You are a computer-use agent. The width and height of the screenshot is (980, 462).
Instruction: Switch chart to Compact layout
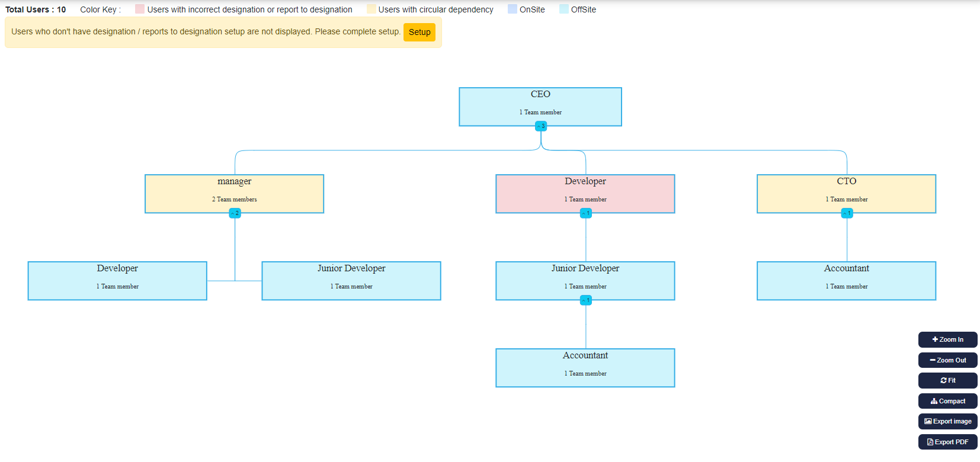click(x=947, y=401)
